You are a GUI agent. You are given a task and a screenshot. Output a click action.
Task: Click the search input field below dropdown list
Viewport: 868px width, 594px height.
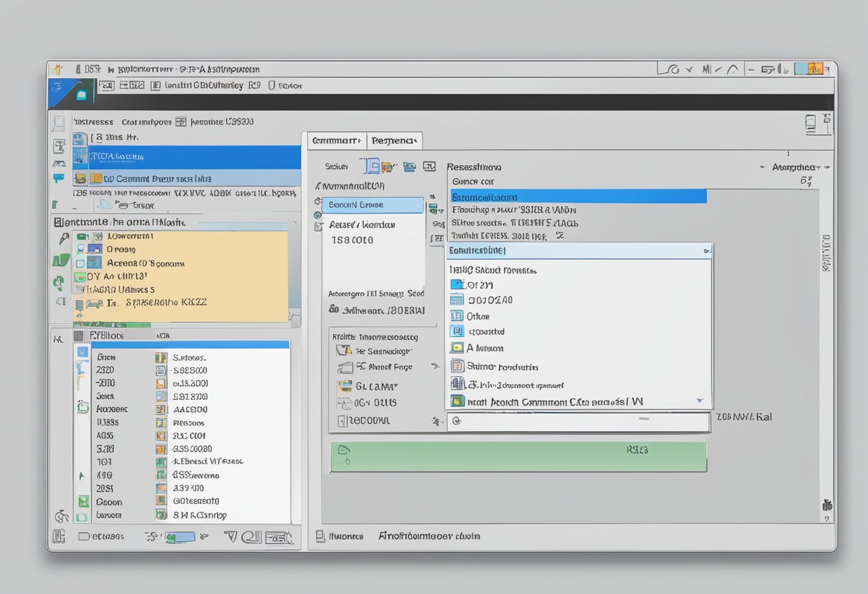(577, 422)
